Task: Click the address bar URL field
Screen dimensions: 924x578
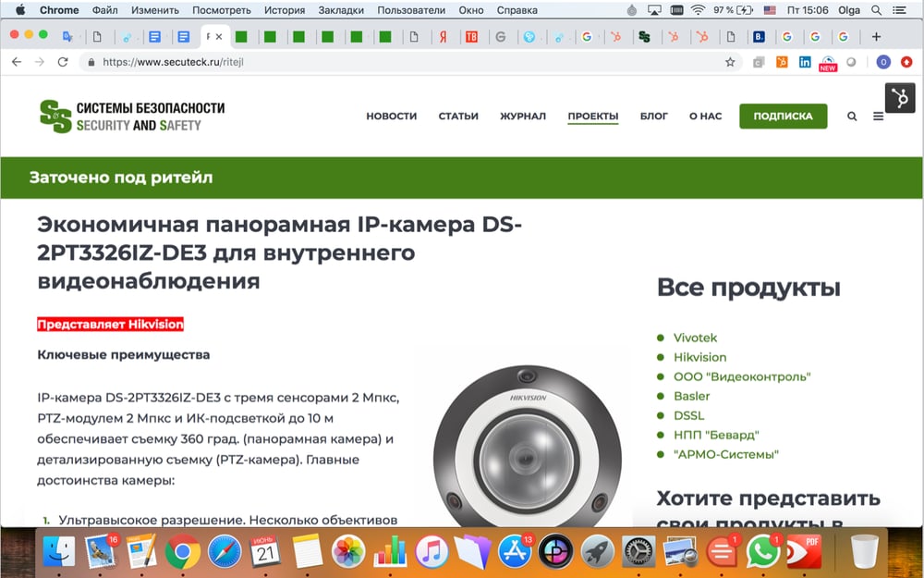Action: 397,62
